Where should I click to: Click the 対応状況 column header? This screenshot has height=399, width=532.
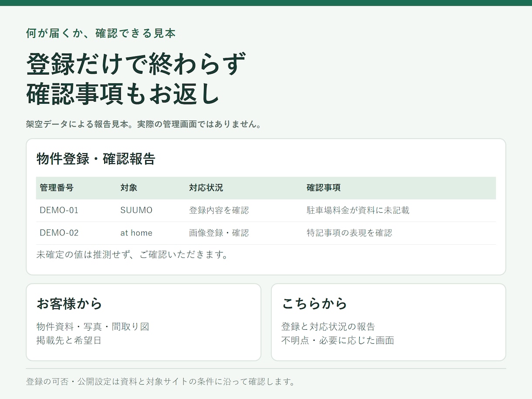[206, 188]
